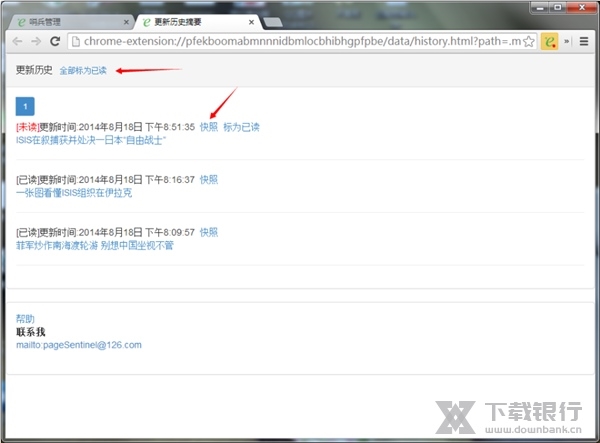Expand the hidden extensions overflow chevron
600x443 pixels.
pos(568,41)
